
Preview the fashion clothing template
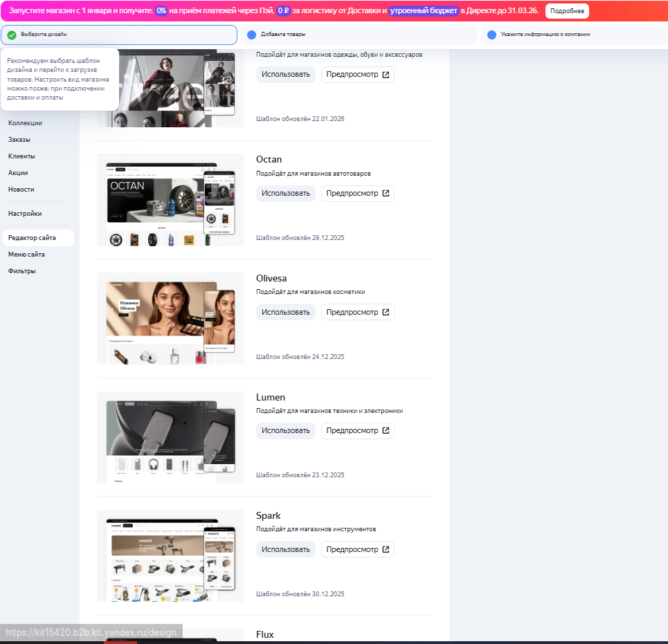click(357, 75)
